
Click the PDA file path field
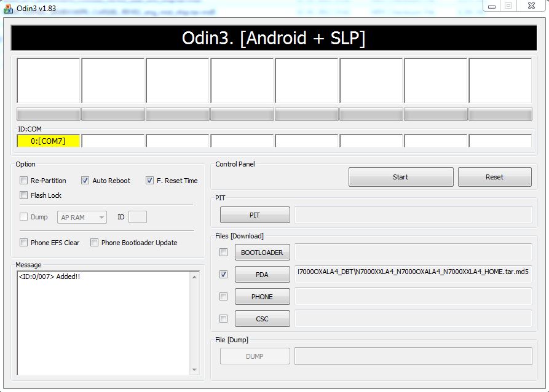(x=413, y=272)
